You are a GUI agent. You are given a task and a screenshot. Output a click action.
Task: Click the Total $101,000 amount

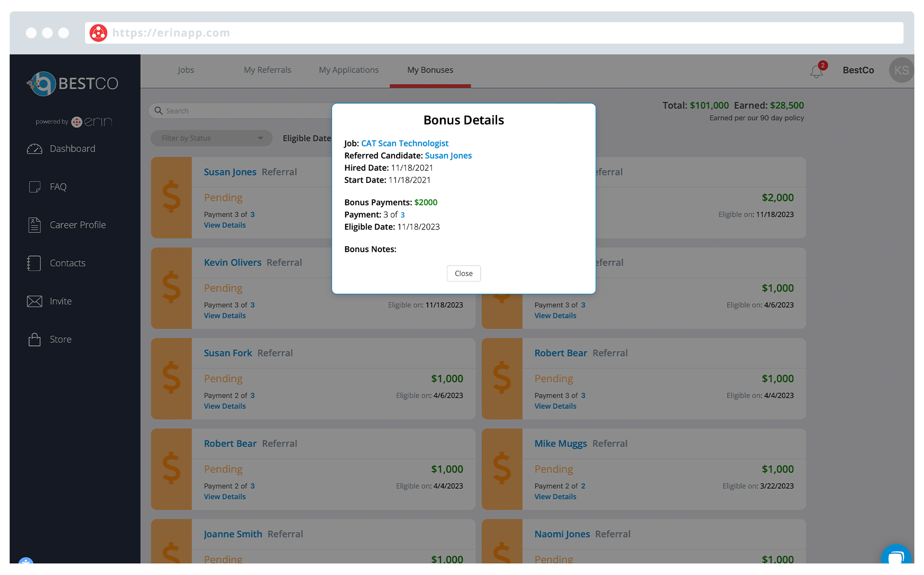(709, 105)
